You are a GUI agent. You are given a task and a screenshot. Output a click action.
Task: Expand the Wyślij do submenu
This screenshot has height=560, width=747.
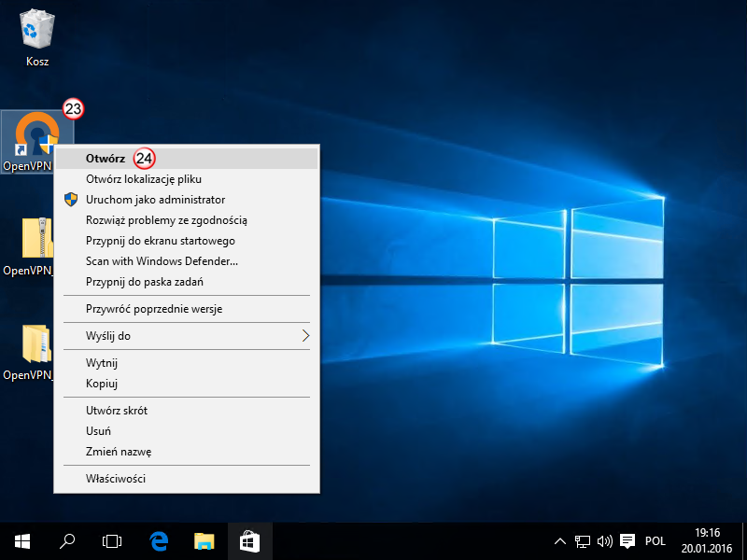pos(187,336)
